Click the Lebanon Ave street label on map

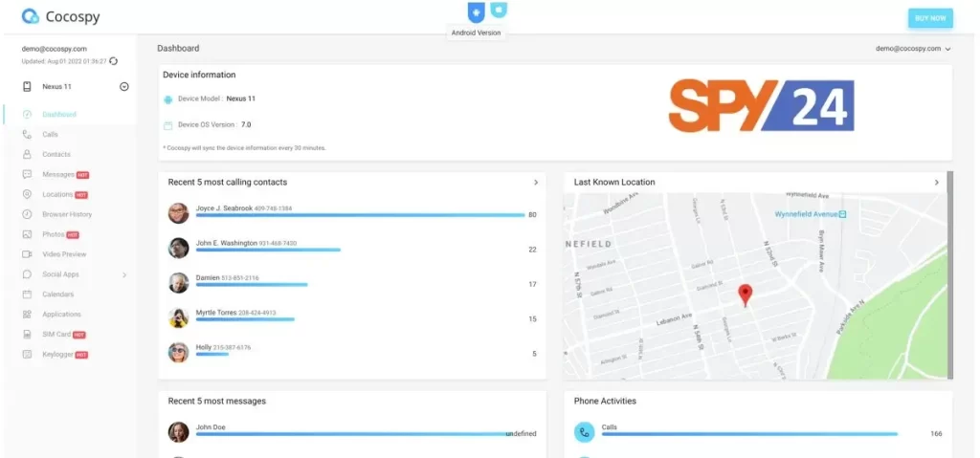[675, 319]
